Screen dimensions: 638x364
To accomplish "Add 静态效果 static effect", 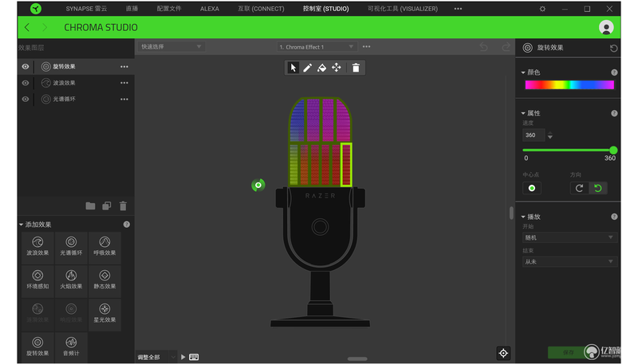I will (104, 280).
